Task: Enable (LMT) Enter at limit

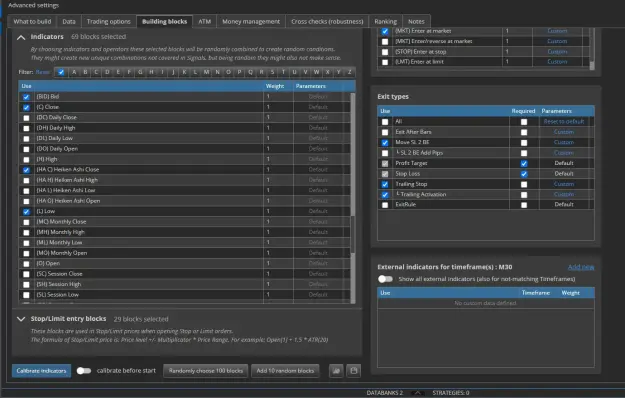Action: click(385, 62)
